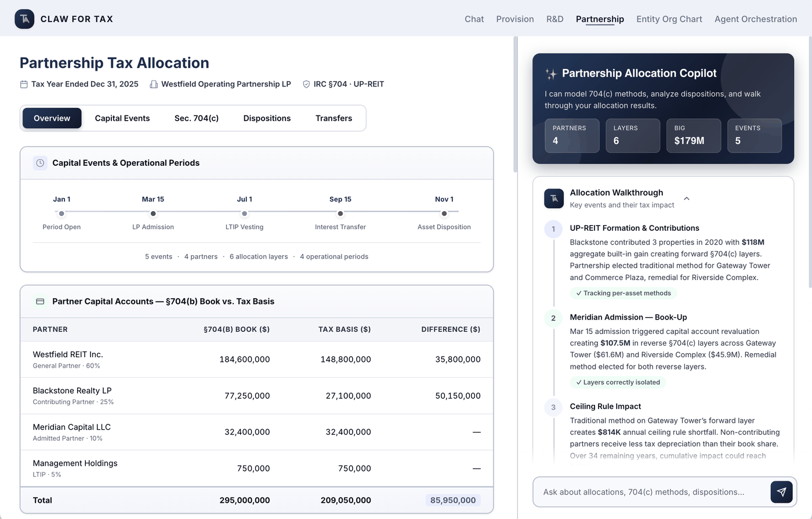This screenshot has height=519, width=812.
Task: Click the shield icon beside IRC §704
Action: [x=306, y=84]
